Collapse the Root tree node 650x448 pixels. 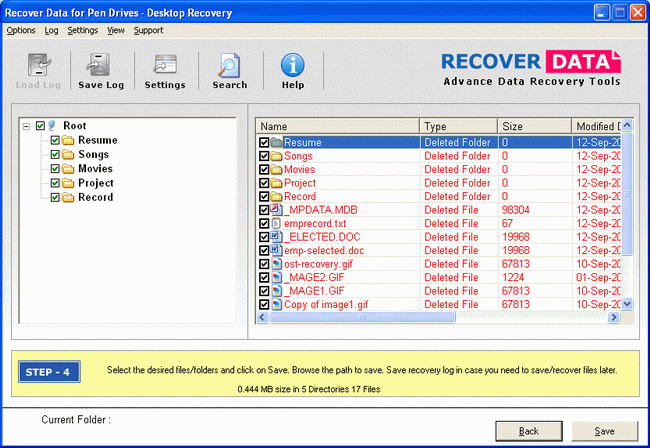tap(25, 126)
